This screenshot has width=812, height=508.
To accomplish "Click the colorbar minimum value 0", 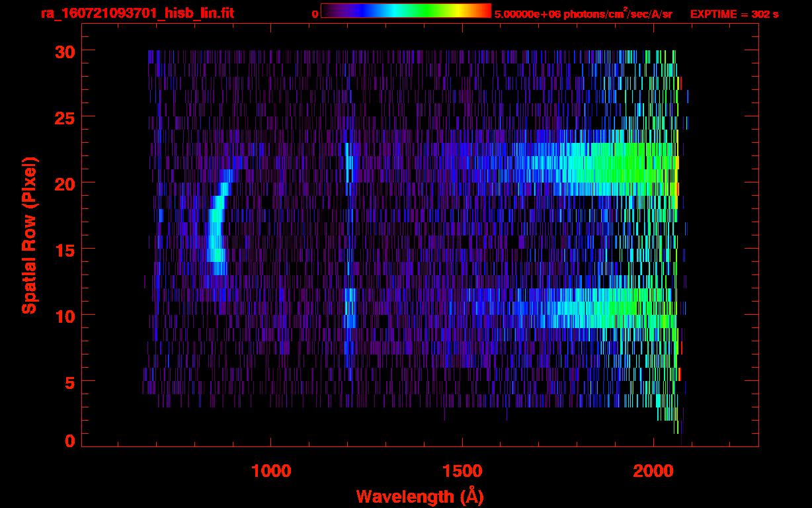I will tap(315, 14).
